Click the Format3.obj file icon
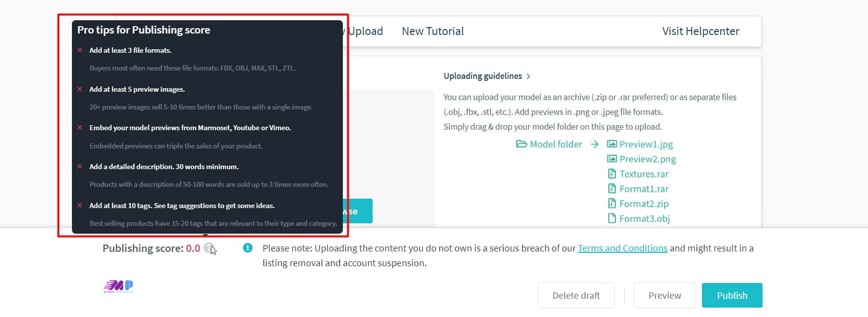This screenshot has width=868, height=317. pyautogui.click(x=612, y=218)
